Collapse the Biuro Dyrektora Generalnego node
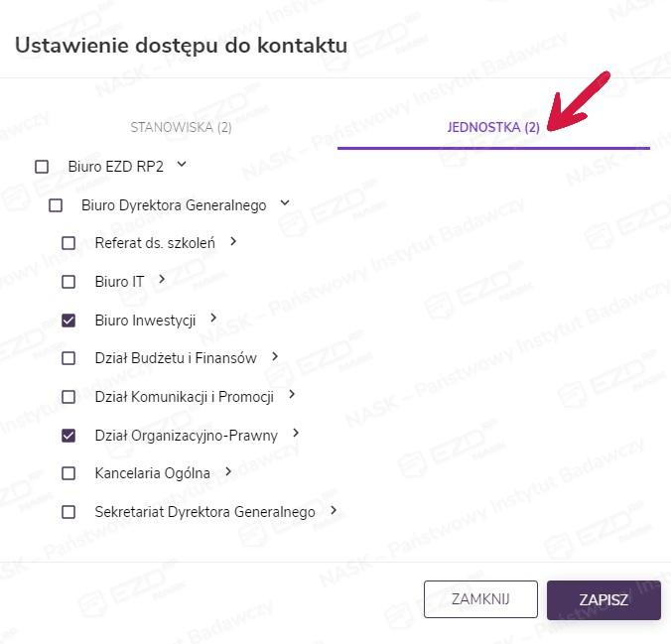The width and height of the screenshot is (671, 644). point(285,203)
